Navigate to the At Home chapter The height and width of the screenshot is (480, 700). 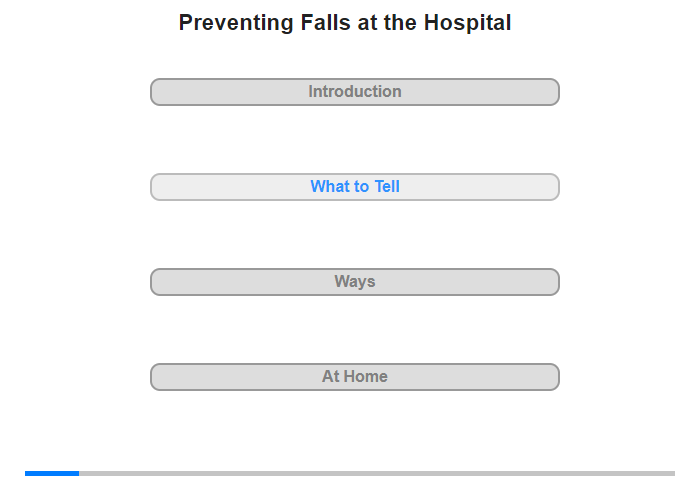[x=355, y=377]
